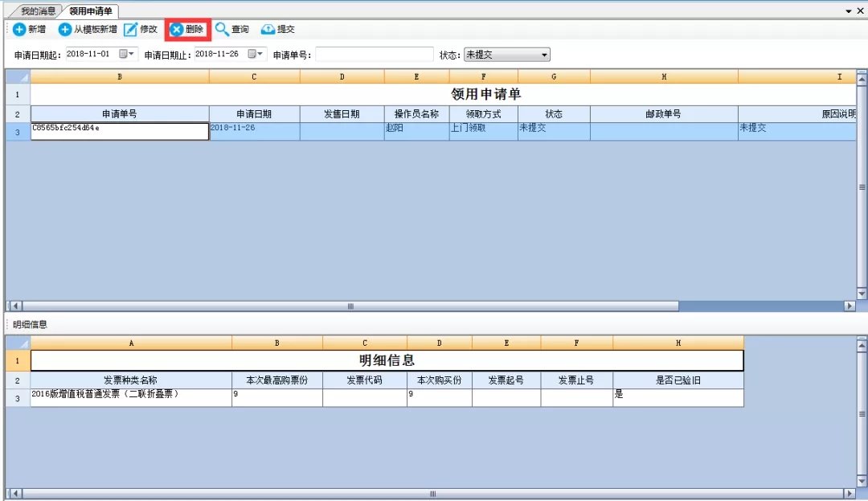
Task: Click upper grid vertical scrollbar up arrow
Action: point(862,78)
